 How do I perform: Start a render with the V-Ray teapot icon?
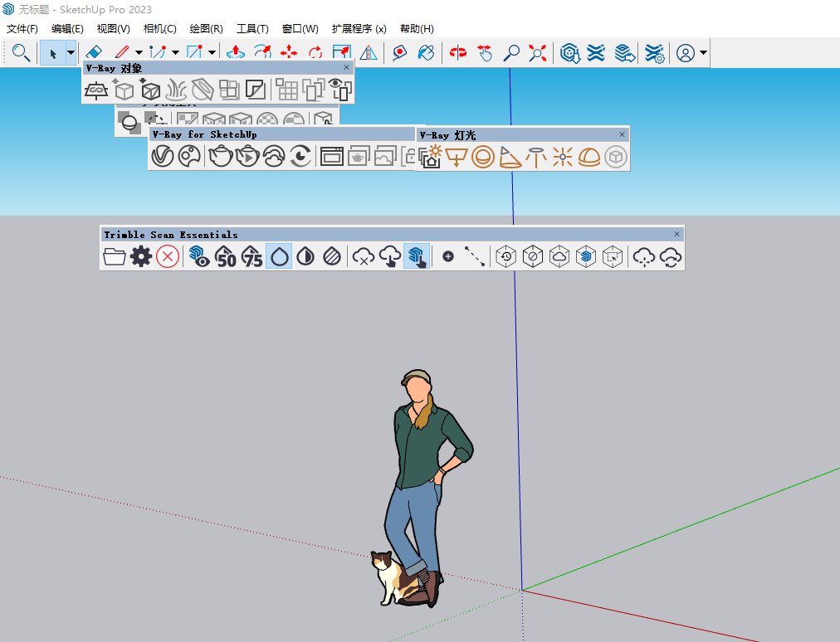tap(219, 156)
